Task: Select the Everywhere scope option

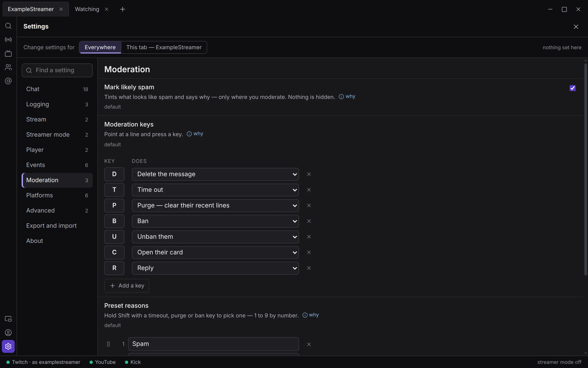Action: point(100,47)
